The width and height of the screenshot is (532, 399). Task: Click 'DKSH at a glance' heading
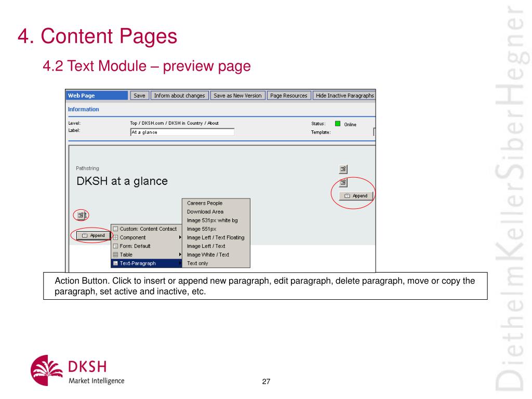122,181
